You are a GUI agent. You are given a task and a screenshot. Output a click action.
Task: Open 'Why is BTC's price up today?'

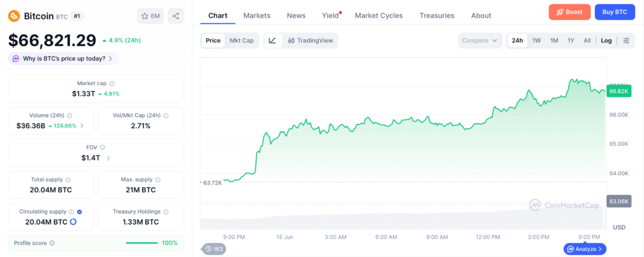pos(63,59)
